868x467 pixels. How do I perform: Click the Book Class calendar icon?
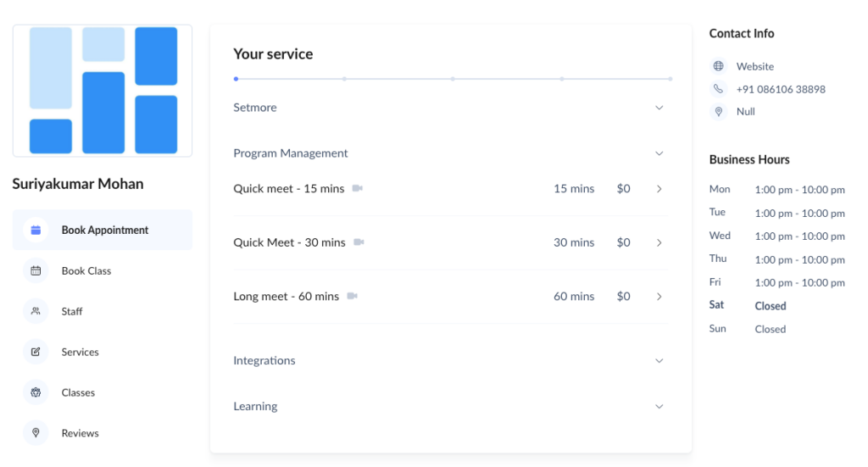pyautogui.click(x=36, y=270)
